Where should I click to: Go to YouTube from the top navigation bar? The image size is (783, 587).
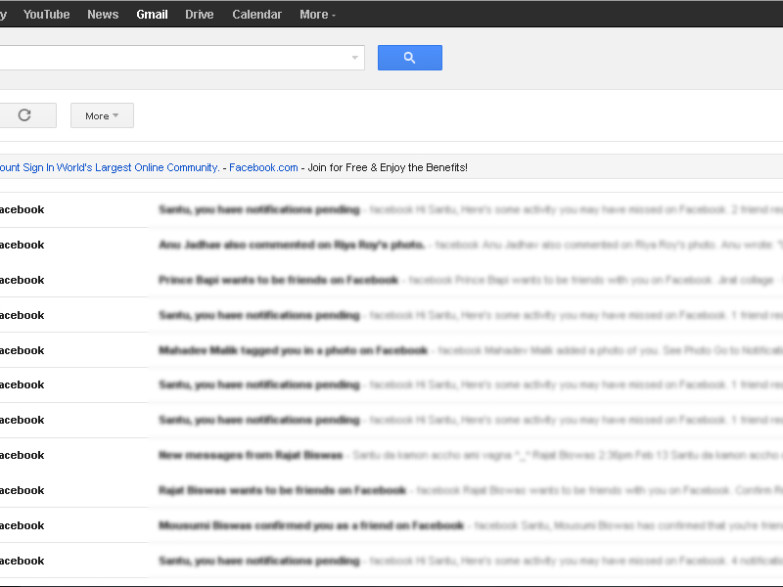click(x=46, y=14)
